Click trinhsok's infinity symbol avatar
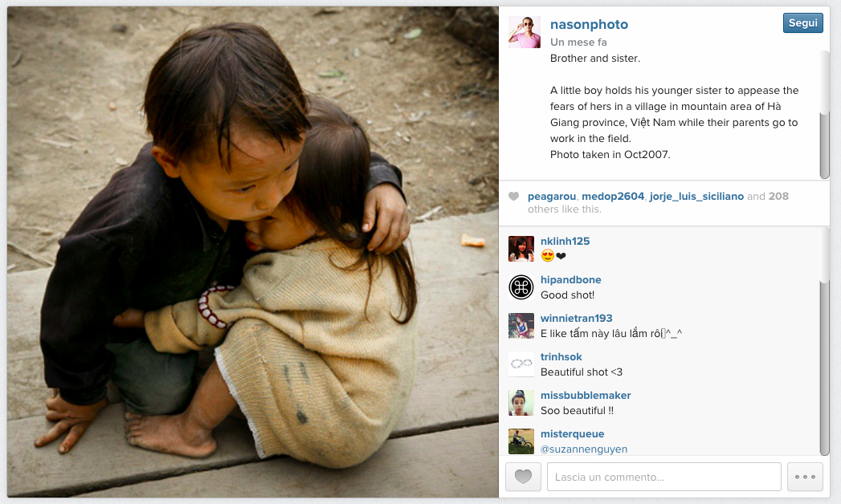Screen dimensions: 841x504 [x=521, y=364]
